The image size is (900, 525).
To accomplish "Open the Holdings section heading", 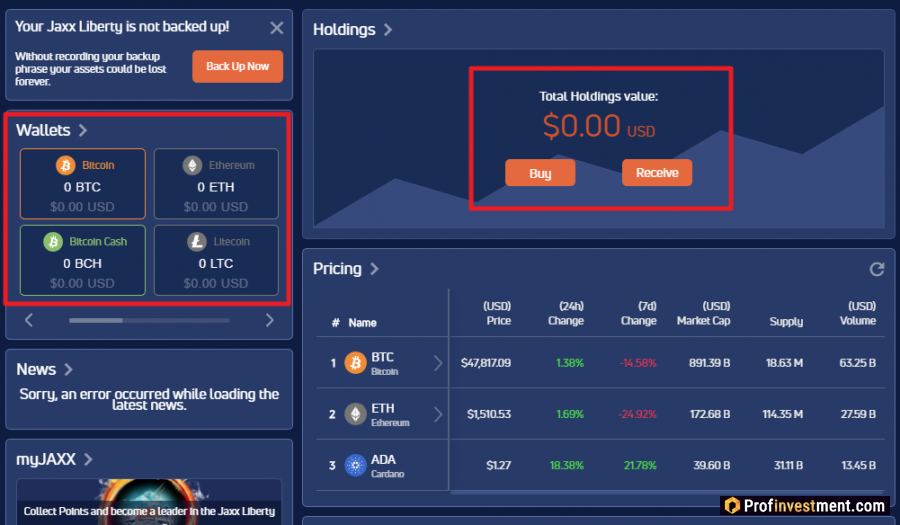I will pyautogui.click(x=344, y=30).
